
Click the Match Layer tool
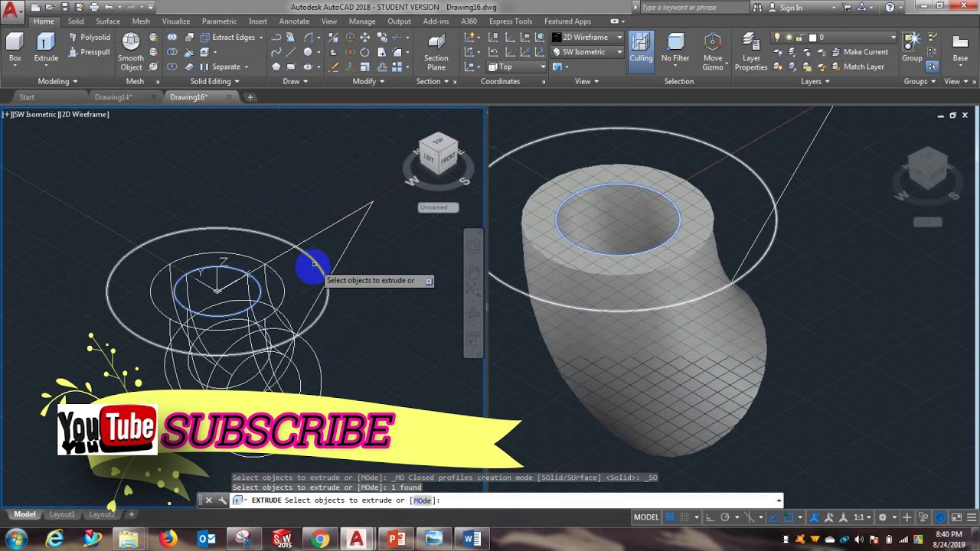(857, 67)
